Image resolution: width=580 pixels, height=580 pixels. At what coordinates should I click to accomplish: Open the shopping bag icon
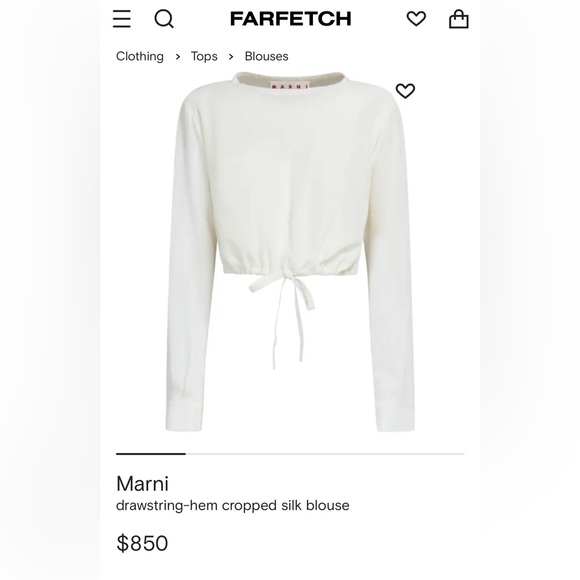459,18
